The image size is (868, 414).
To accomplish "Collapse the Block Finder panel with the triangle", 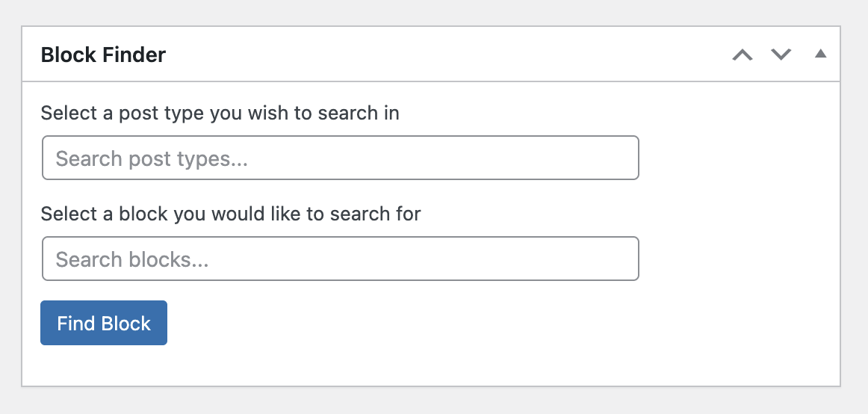I will (820, 54).
